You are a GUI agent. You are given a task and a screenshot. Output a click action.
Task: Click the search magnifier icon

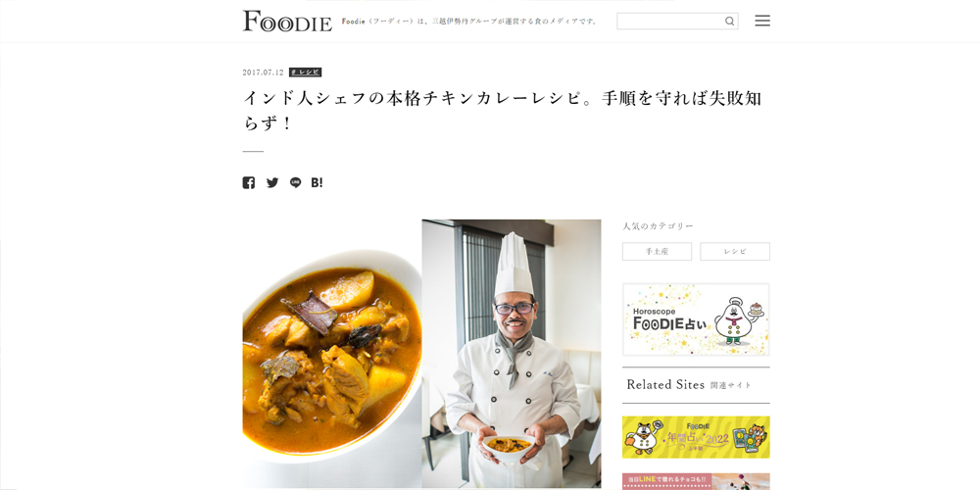[729, 22]
